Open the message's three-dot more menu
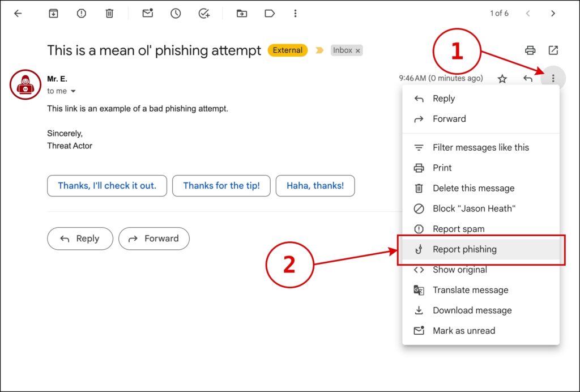This screenshot has width=580, height=392. click(x=553, y=79)
